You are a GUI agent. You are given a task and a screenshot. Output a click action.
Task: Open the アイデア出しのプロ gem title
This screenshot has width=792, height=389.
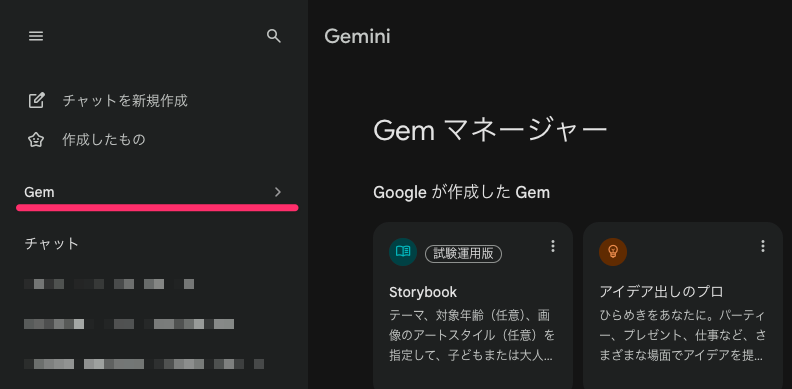661,292
